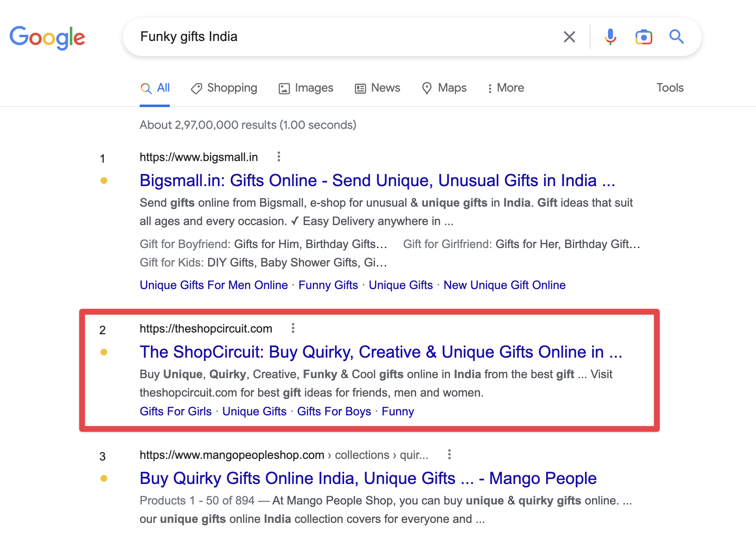Click the Google logo
The height and width of the screenshot is (553, 756).
pyautogui.click(x=47, y=37)
